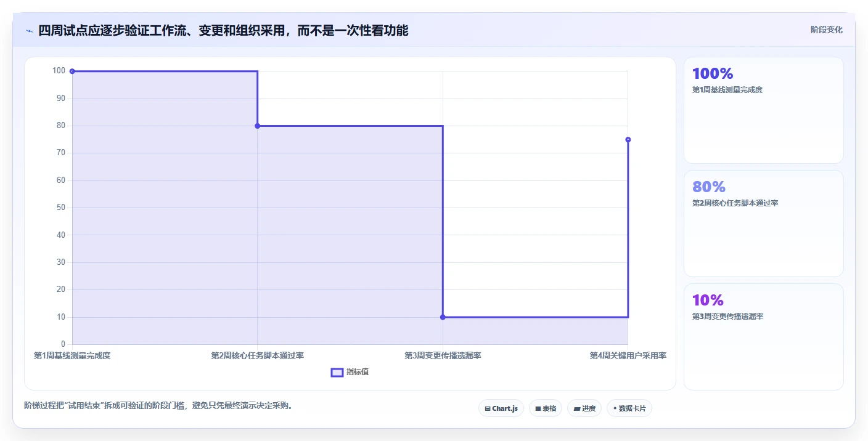Click the 阶段变化 label in the header

coord(826,30)
